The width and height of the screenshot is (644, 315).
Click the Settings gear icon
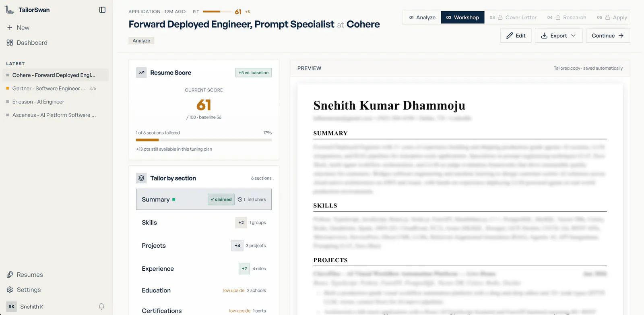pos(10,290)
